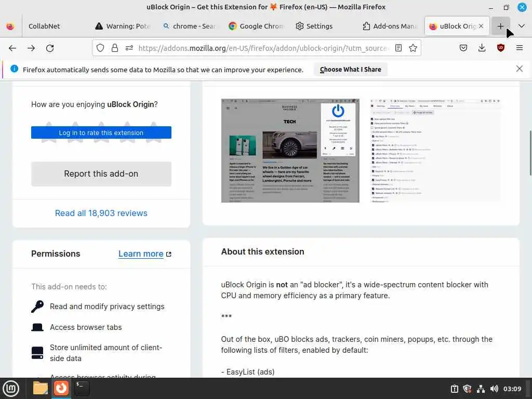The image size is (532, 399).
Task: Open the uBlock filter lists screenshot thumbnail
Action: [435, 151]
